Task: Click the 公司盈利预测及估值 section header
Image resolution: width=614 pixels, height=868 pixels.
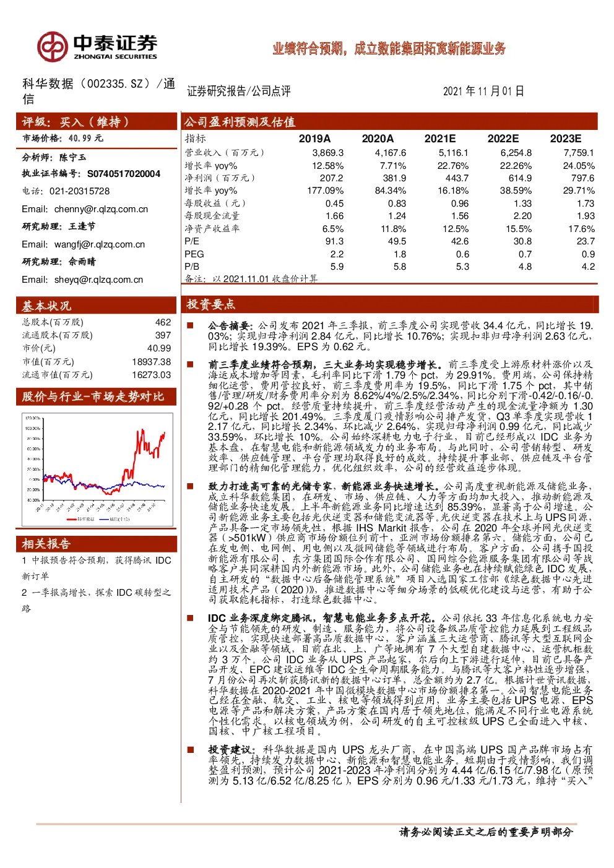Action: [x=389, y=122]
